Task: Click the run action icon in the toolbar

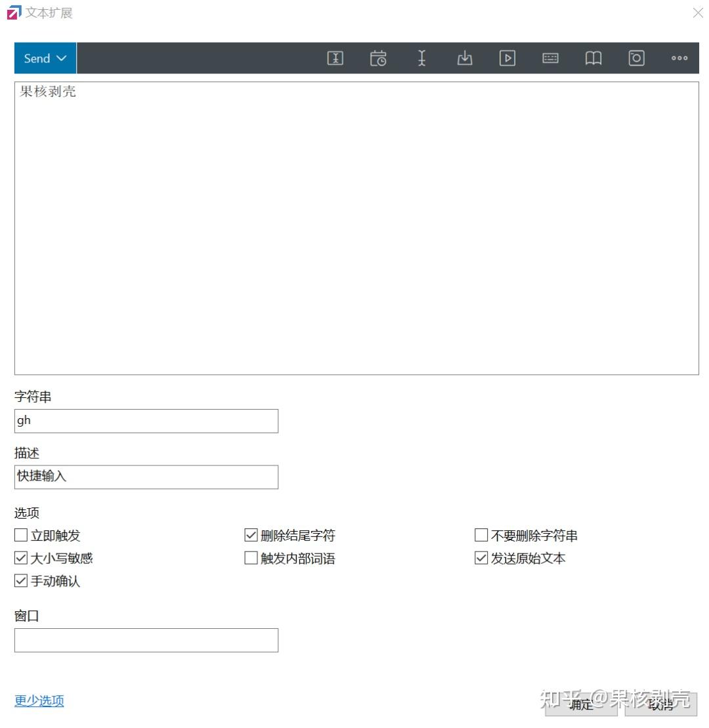Action: coord(507,58)
